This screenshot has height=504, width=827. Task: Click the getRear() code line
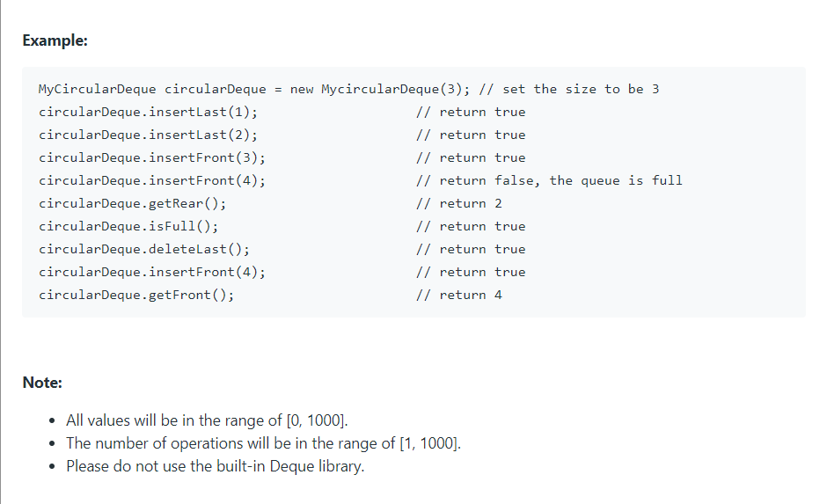pyautogui.click(x=270, y=203)
